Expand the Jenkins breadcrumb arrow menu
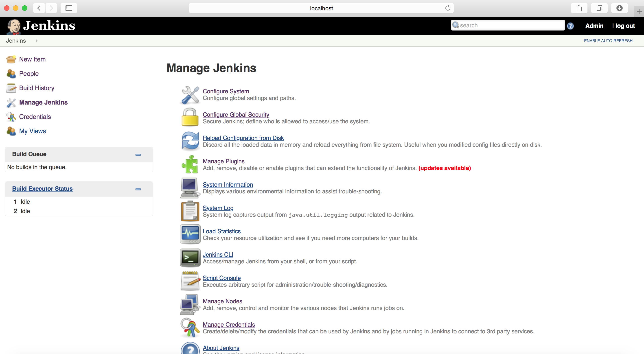This screenshot has width=644, height=354. click(x=37, y=41)
